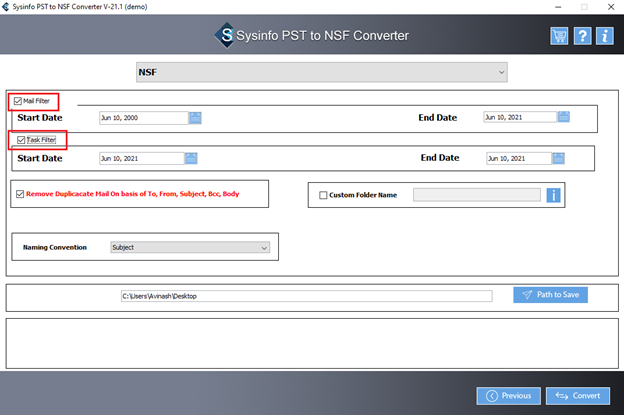Disable the Task Filter checkbox
The image size is (624, 415).
(18, 140)
